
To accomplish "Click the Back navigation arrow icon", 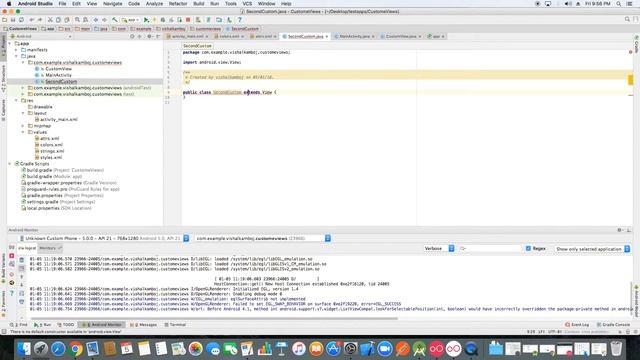I will tap(96, 20).
